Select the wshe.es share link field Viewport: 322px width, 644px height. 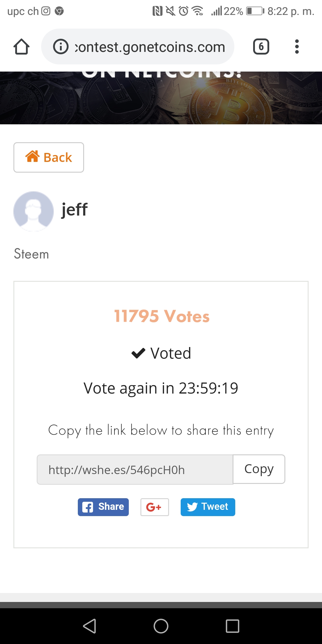pos(135,470)
